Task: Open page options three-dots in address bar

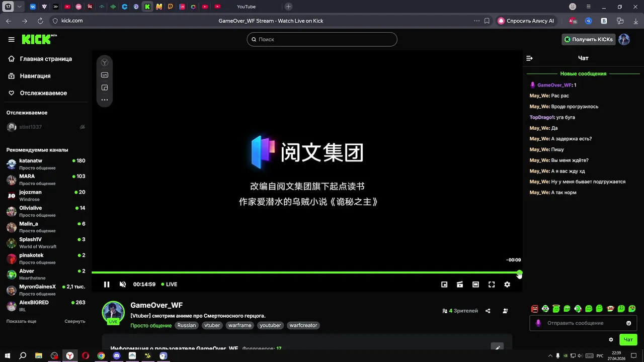Action: 476,21
